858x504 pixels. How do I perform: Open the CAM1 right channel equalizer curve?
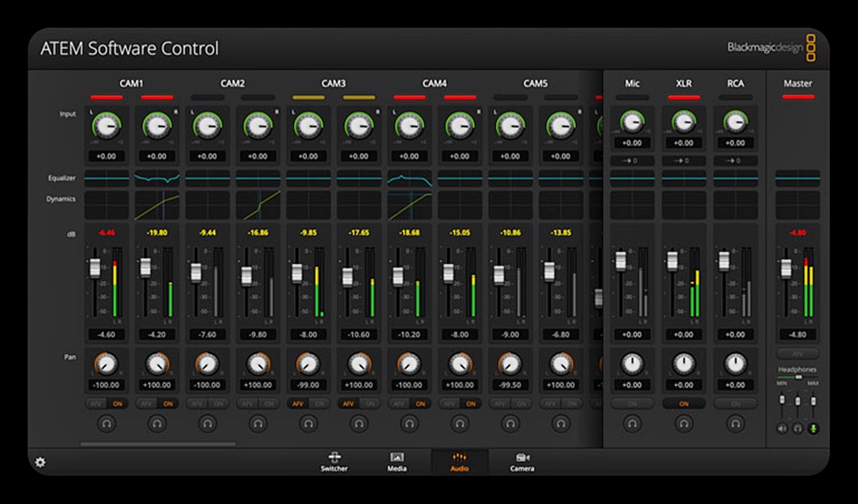(x=157, y=178)
